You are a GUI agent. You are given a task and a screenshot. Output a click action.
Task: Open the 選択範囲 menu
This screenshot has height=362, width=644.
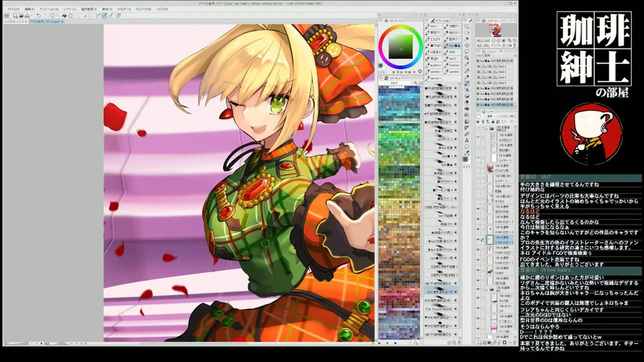[x=89, y=9]
